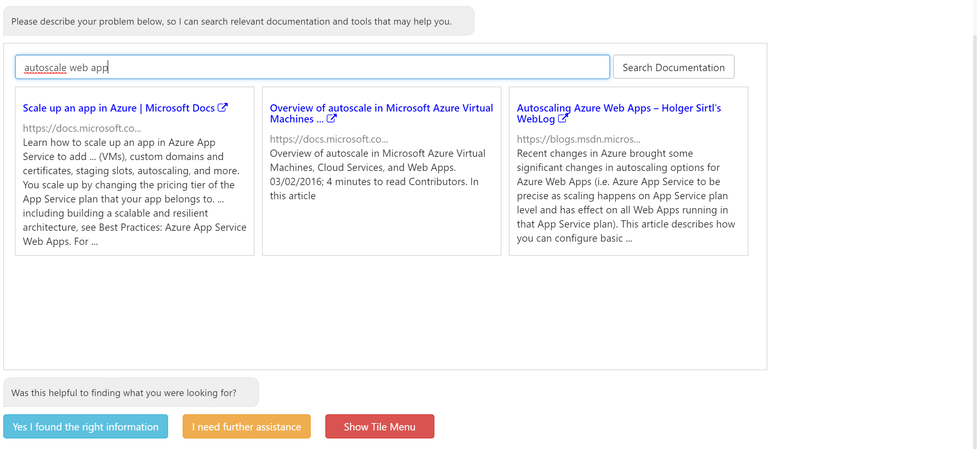Click Yes I found the right information

point(85,426)
